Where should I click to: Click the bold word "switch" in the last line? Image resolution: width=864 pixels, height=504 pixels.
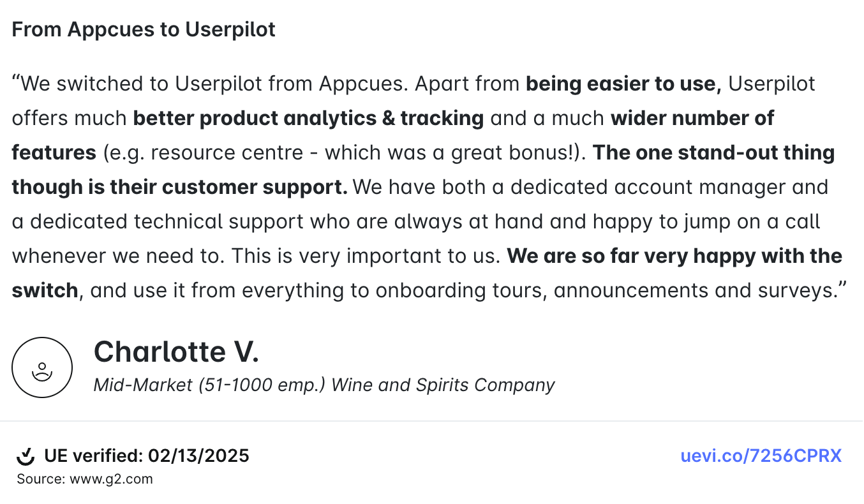click(x=45, y=291)
